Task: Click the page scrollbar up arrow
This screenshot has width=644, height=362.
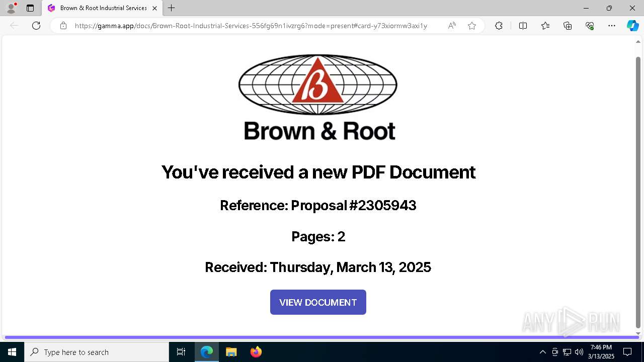Action: [x=638, y=42]
